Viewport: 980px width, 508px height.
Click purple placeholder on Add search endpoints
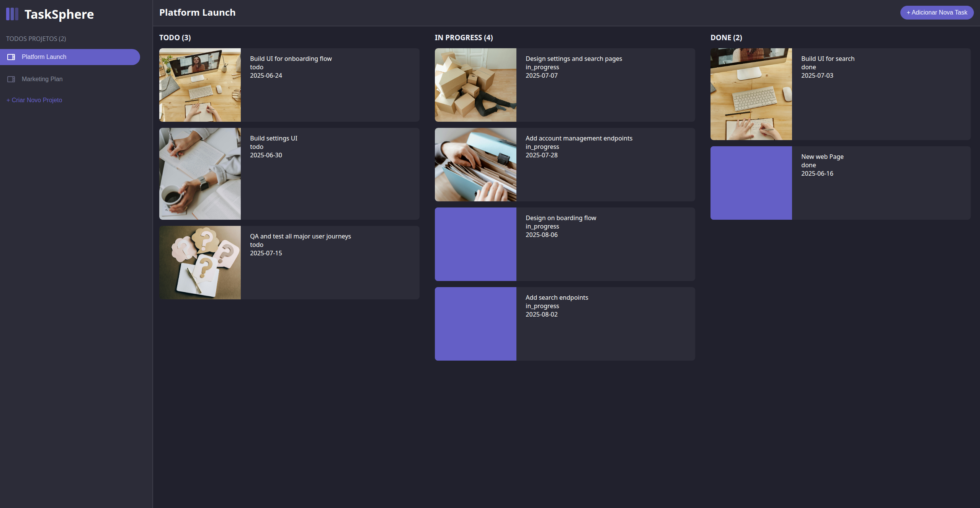[x=475, y=324]
